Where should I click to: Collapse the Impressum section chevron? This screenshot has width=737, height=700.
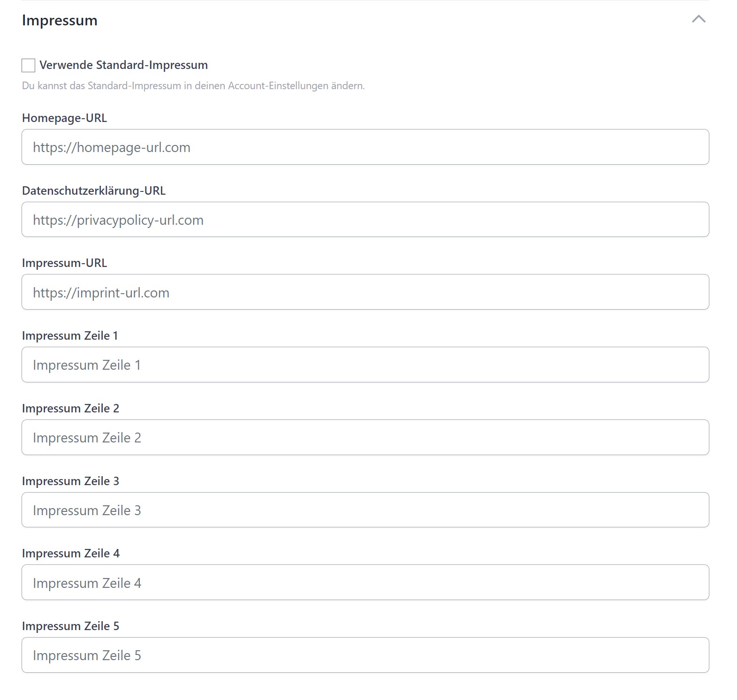point(698,19)
